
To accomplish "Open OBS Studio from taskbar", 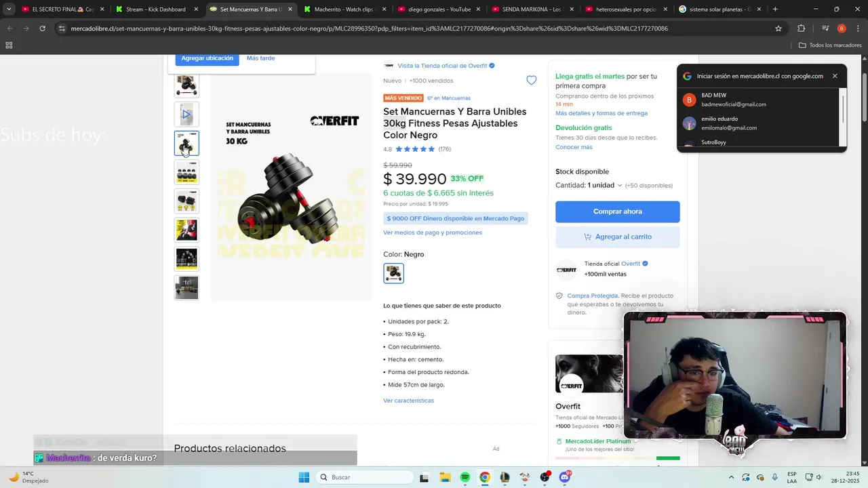I will (545, 477).
